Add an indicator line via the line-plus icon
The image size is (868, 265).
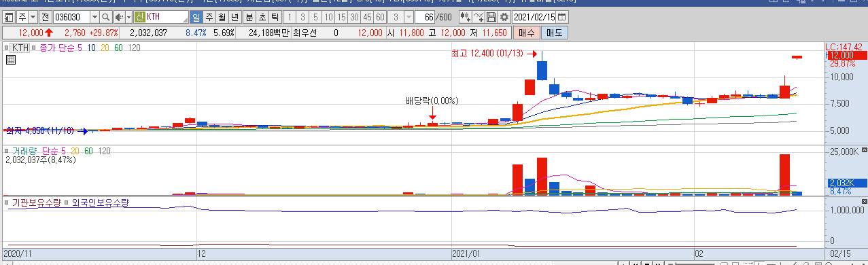click(x=479, y=17)
